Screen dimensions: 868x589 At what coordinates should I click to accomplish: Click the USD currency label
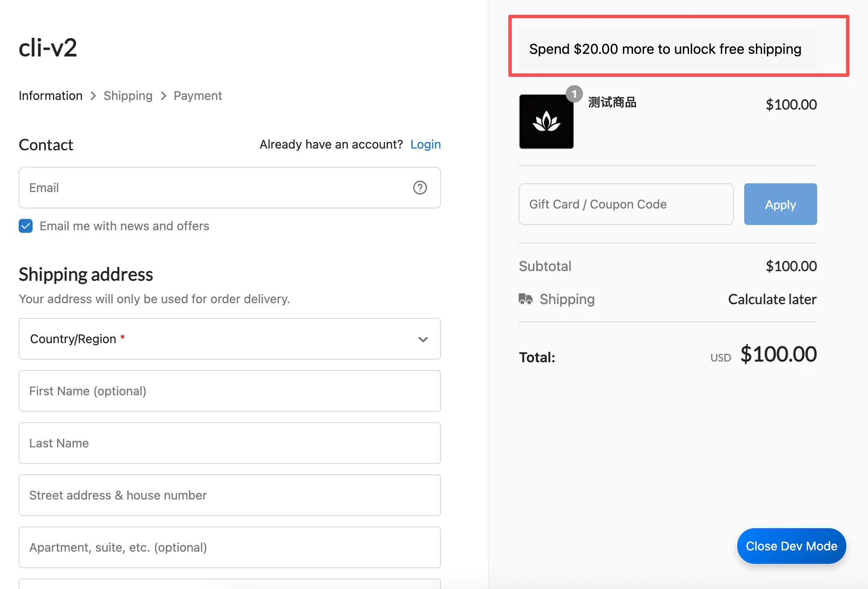pyautogui.click(x=720, y=357)
